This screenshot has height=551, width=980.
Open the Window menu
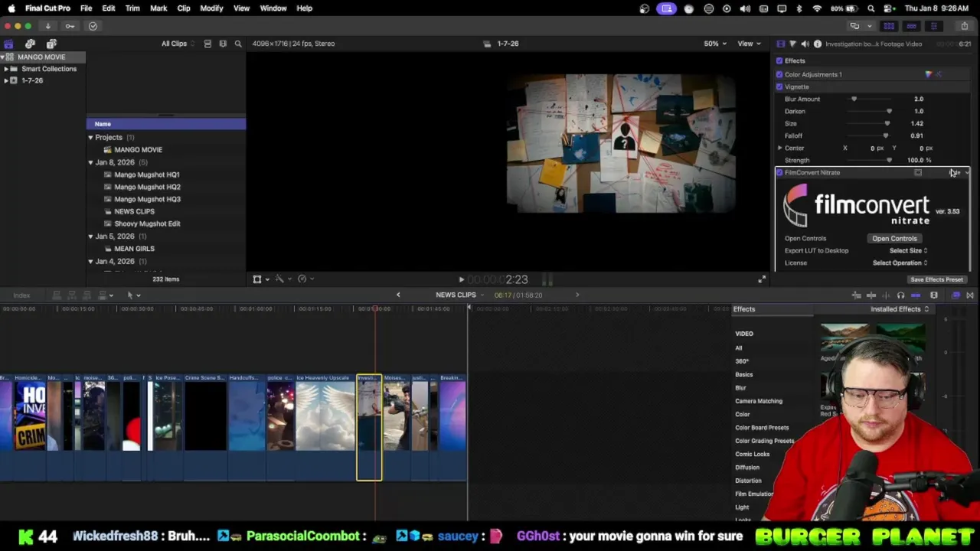273,8
